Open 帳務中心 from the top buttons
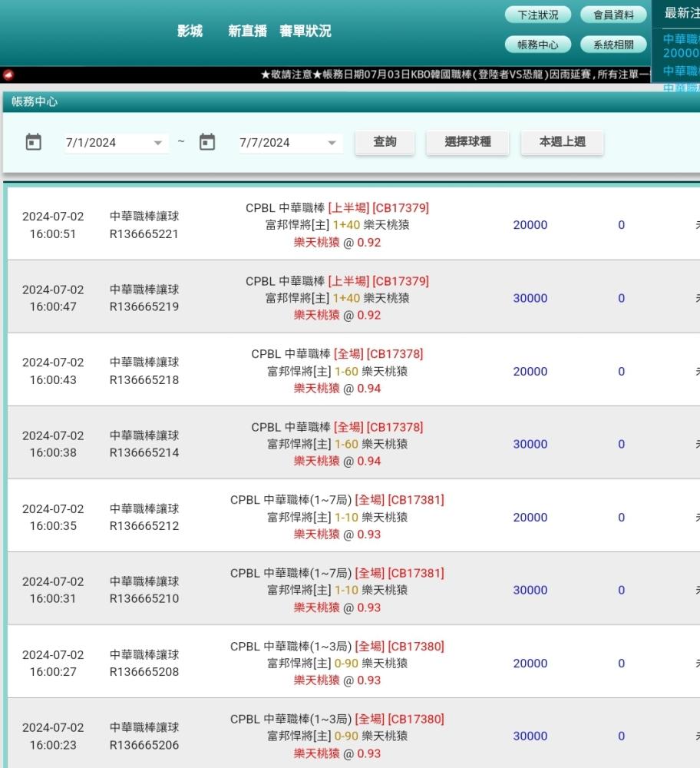 pyautogui.click(x=538, y=45)
